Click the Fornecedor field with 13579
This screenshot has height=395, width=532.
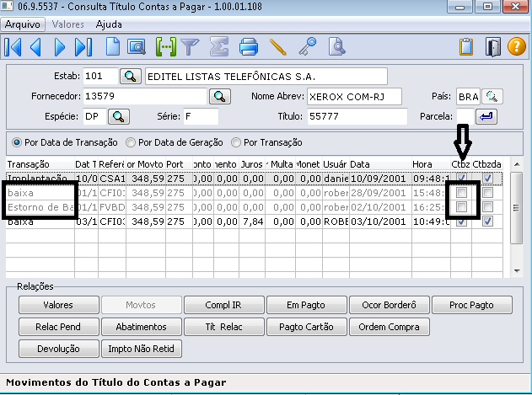coord(144,96)
